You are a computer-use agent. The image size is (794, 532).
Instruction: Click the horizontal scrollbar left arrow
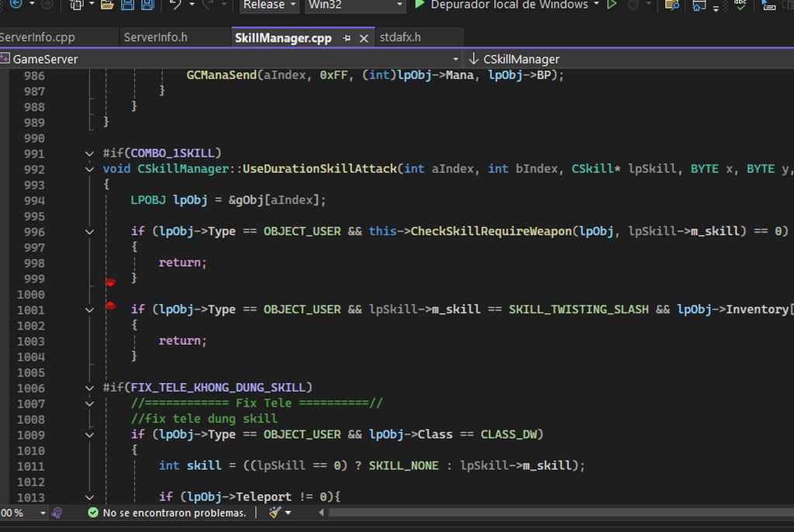[321, 513]
